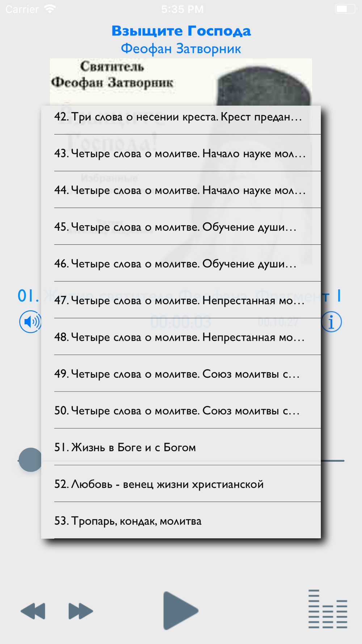The image size is (362, 644).
Task: Tap the 5:35 PM status bar clock
Action: [x=182, y=9]
